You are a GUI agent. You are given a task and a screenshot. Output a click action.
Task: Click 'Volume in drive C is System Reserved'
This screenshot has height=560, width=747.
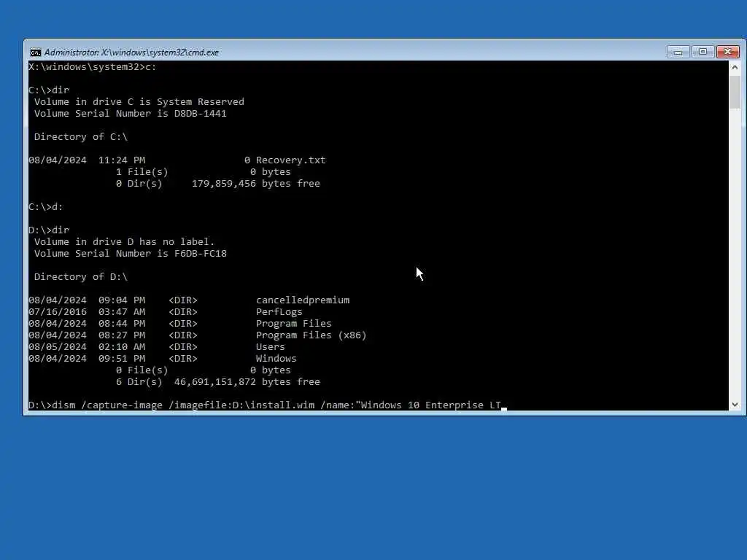tap(139, 102)
